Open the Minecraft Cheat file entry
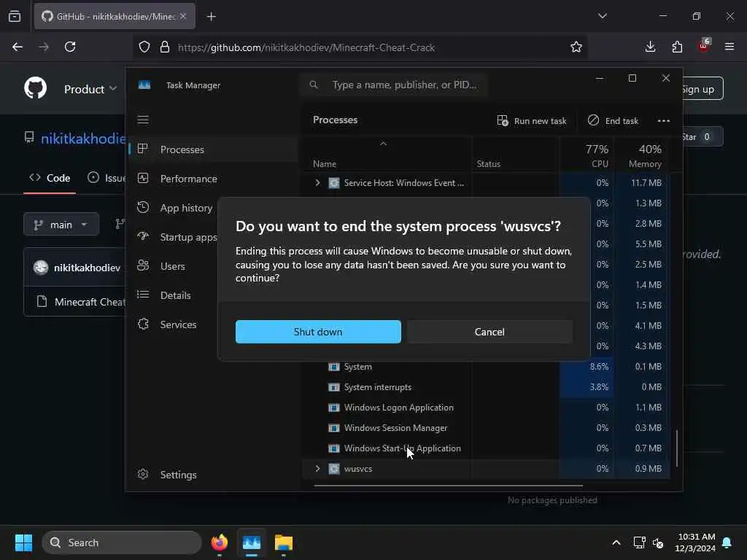Viewport: 747px width, 560px height. coord(90,302)
